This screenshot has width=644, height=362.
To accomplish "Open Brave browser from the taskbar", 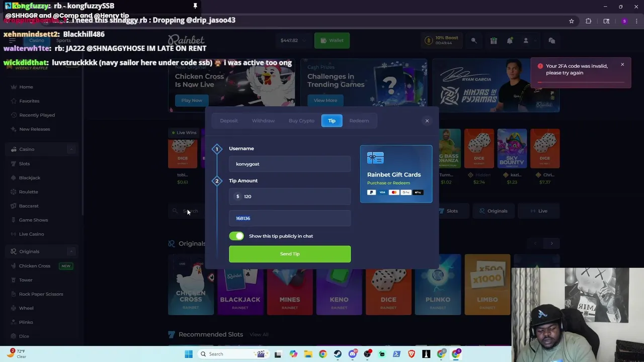I will coord(412,354).
